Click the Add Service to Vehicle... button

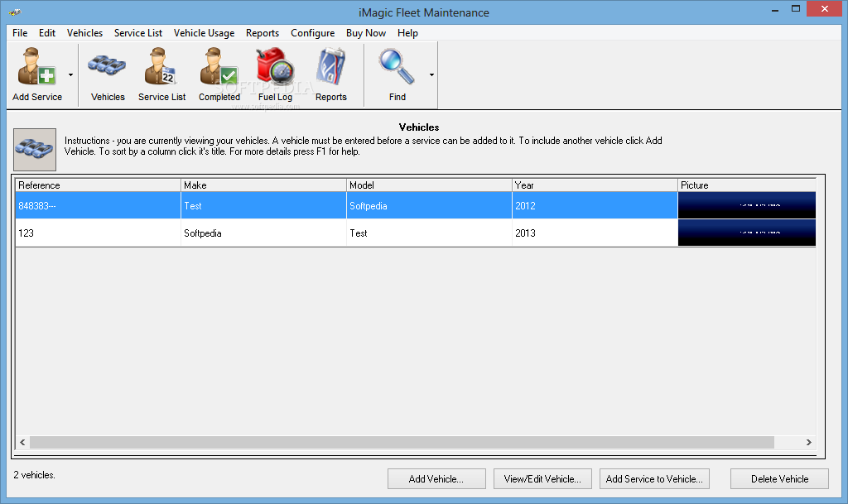(x=654, y=478)
